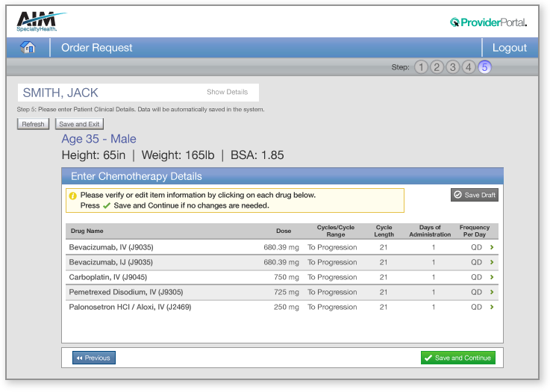Click the highlighted step 5 circle
The width and height of the screenshot is (550, 392).
[x=485, y=67]
